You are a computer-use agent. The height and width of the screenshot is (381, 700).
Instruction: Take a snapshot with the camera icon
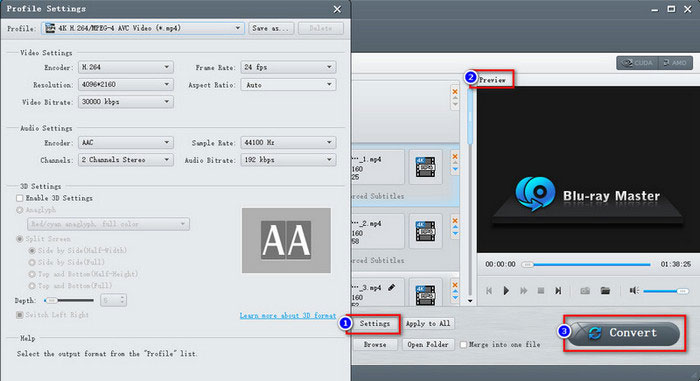pyautogui.click(x=585, y=291)
